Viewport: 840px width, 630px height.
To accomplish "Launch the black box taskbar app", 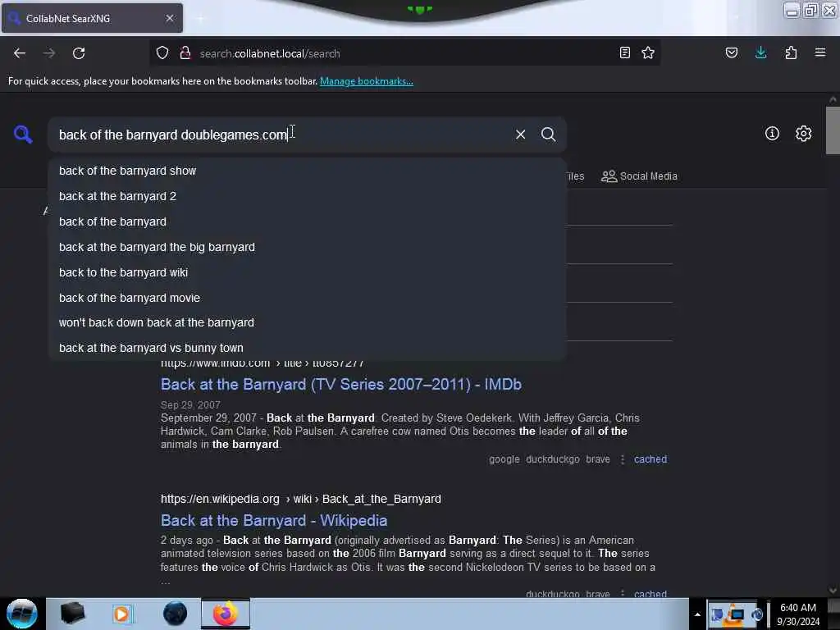I will tap(72, 614).
